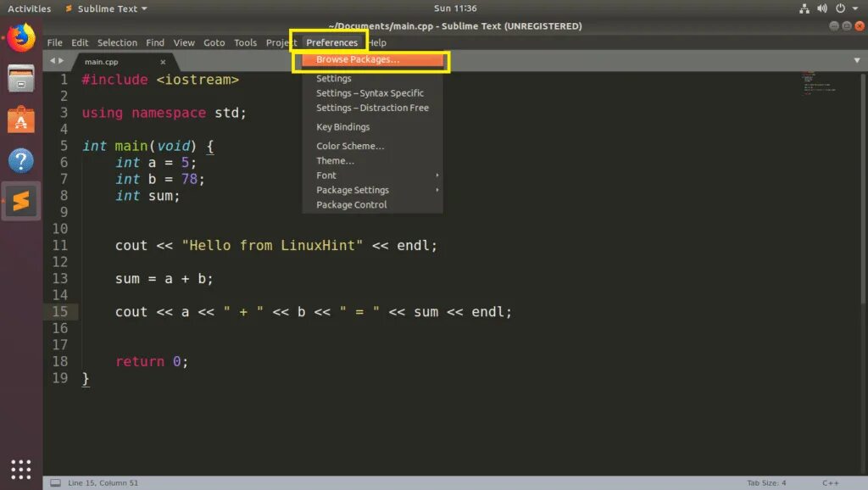Place cursor in "int main(void) {"
The image size is (868, 490).
[x=147, y=146]
